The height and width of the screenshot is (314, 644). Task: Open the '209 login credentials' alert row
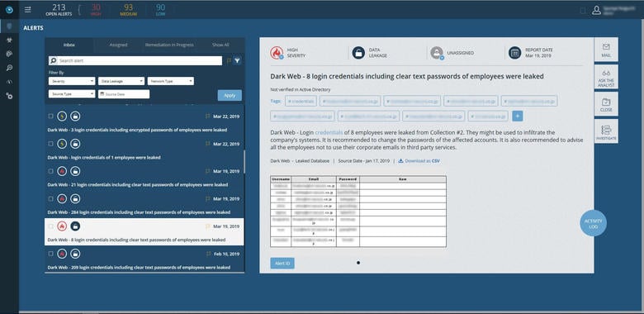[144, 260]
